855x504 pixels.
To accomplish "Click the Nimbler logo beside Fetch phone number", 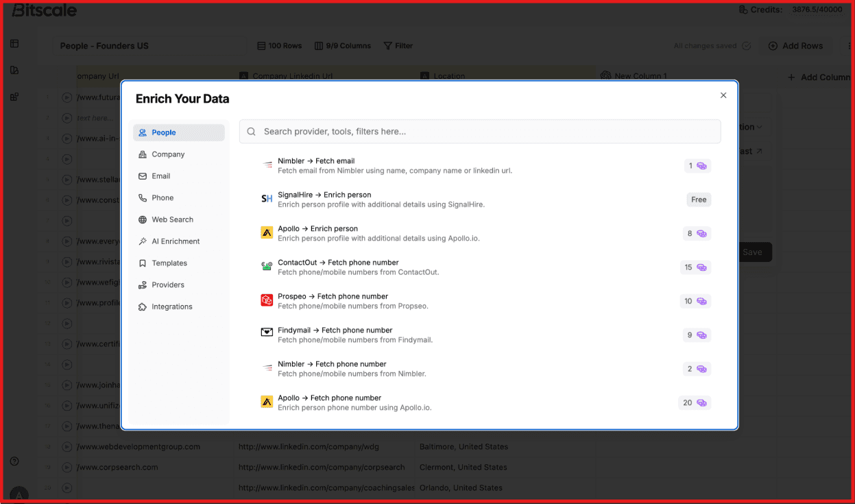I will pyautogui.click(x=267, y=368).
